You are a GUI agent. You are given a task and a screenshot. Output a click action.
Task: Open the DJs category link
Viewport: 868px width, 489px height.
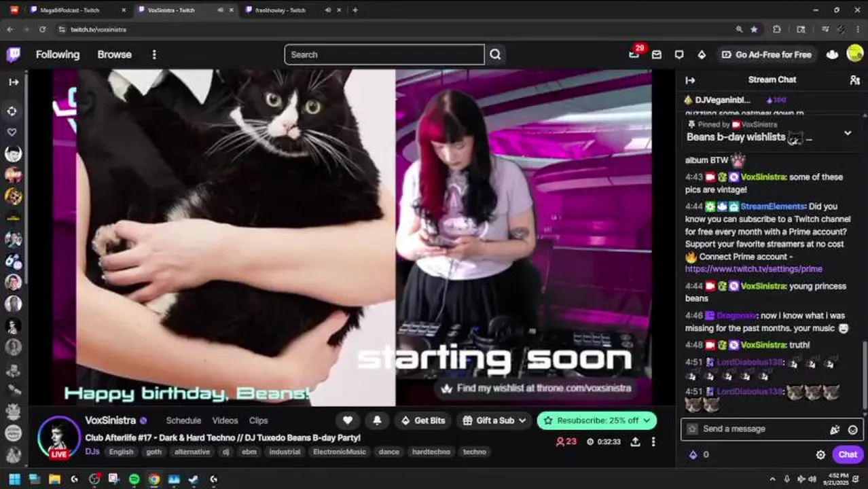[x=92, y=452]
